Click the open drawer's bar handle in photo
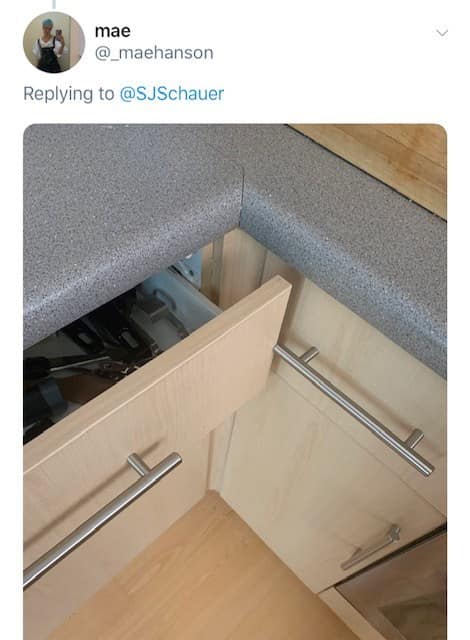The width and height of the screenshot is (470, 640). [x=102, y=518]
